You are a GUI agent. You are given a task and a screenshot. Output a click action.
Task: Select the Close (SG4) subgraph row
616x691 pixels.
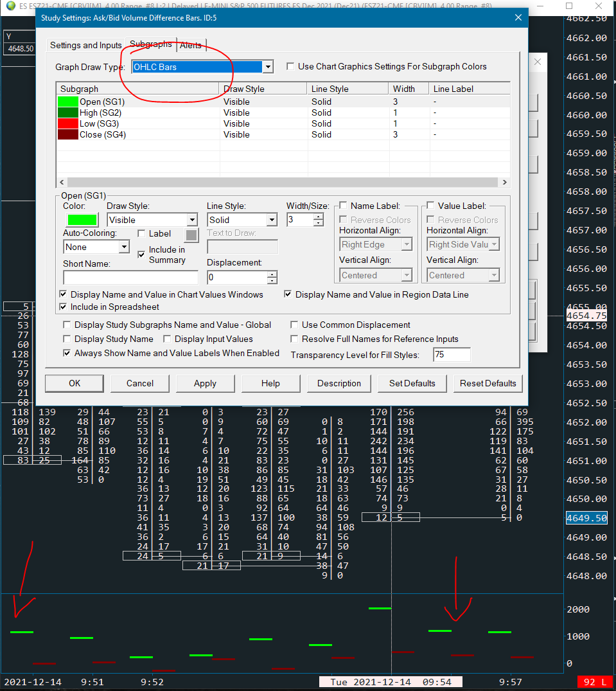[x=103, y=134]
